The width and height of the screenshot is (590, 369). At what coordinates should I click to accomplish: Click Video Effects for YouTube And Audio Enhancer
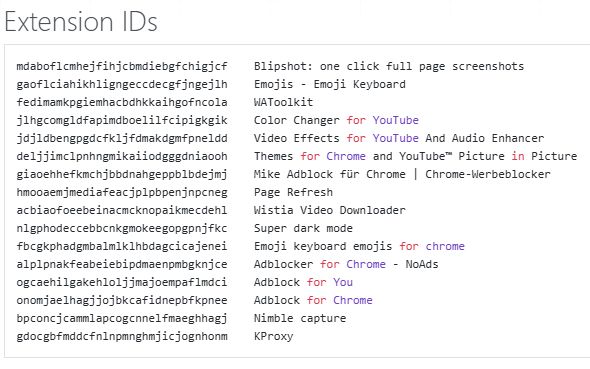point(399,138)
